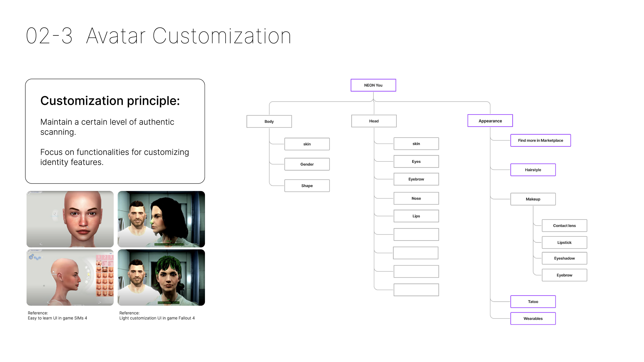644x362 pixels.
Task: Open Find more in Marketplace box
Action: click(540, 140)
